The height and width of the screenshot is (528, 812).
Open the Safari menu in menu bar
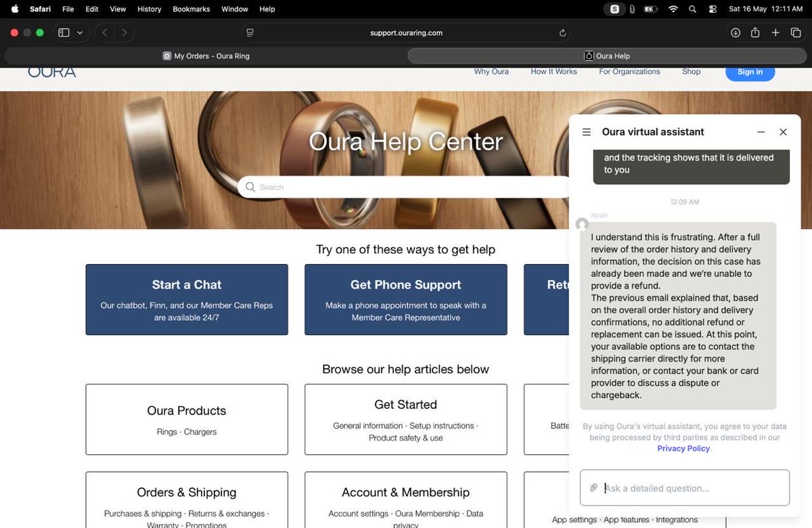click(x=41, y=9)
